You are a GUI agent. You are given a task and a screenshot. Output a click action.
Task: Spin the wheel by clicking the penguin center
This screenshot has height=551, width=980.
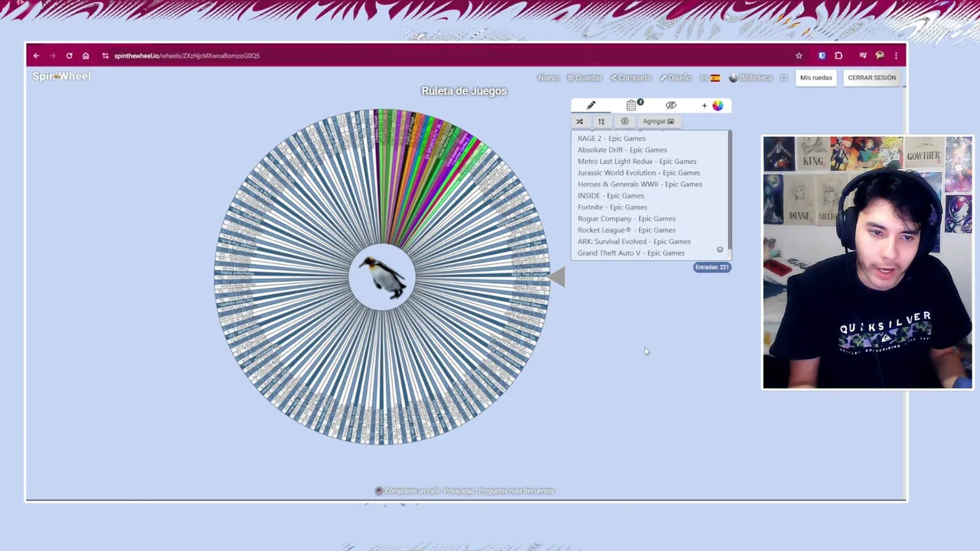coord(382,277)
